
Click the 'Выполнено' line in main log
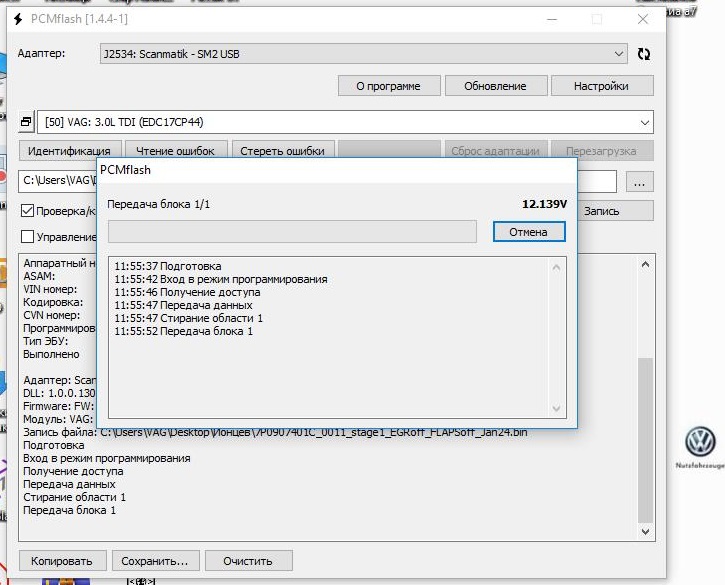(x=51, y=354)
